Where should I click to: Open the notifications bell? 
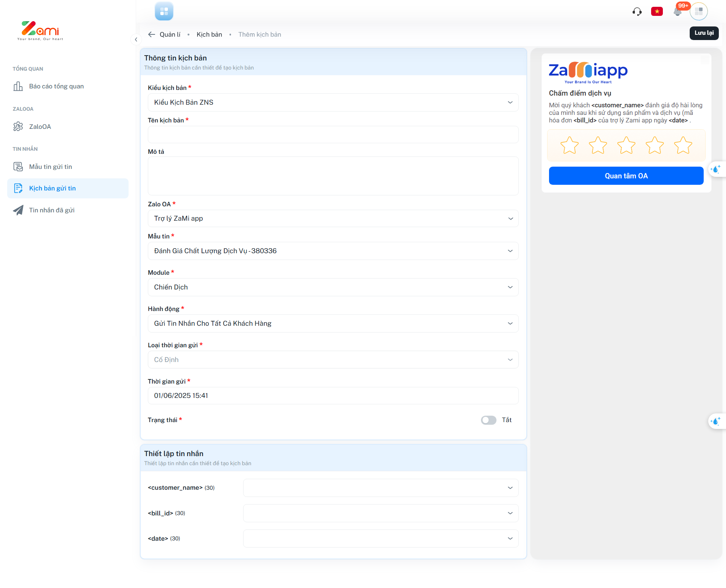point(678,12)
